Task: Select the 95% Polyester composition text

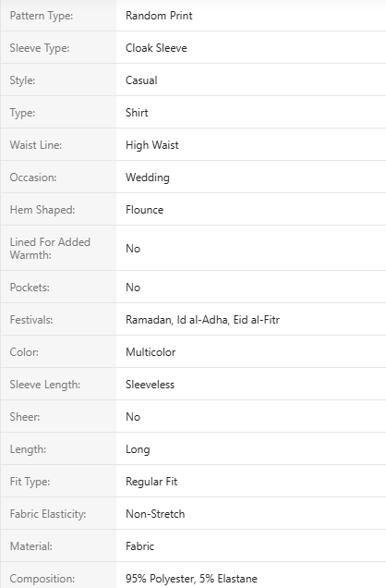Action: coord(161,579)
